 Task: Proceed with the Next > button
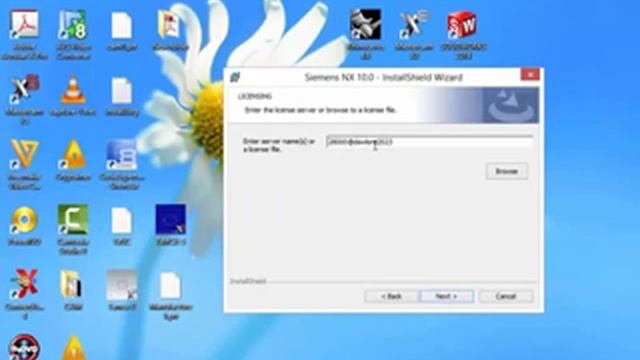447,296
